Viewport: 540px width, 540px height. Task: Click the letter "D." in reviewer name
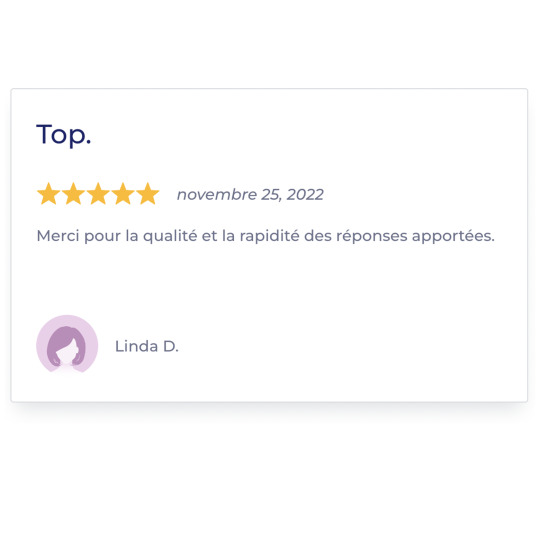click(171, 346)
